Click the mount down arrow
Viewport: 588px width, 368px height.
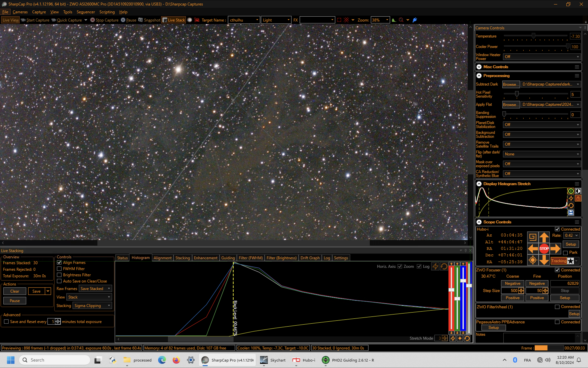tap(544, 260)
